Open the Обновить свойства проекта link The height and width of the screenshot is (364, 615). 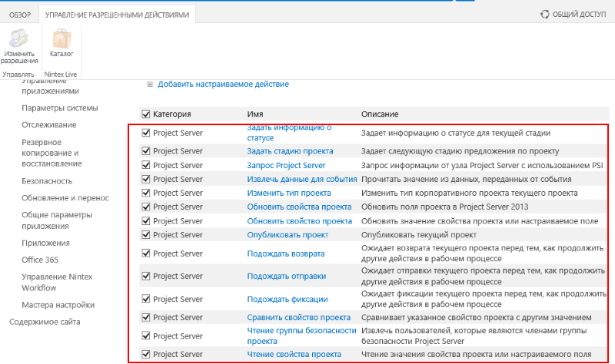pos(299,207)
